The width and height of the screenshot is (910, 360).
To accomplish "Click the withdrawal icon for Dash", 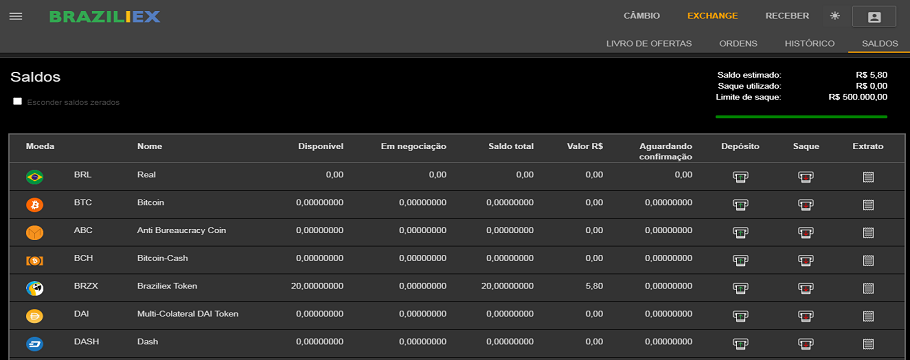I will click(x=806, y=344).
